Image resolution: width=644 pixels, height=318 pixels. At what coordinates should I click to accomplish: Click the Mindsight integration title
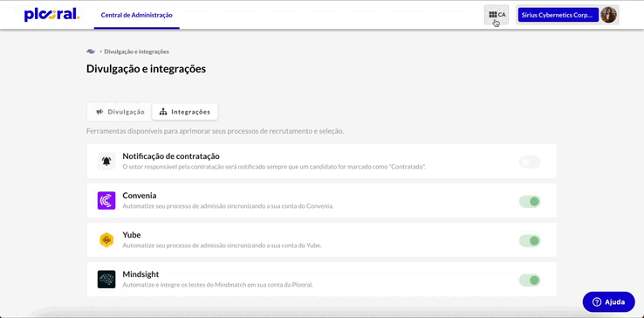tap(140, 274)
